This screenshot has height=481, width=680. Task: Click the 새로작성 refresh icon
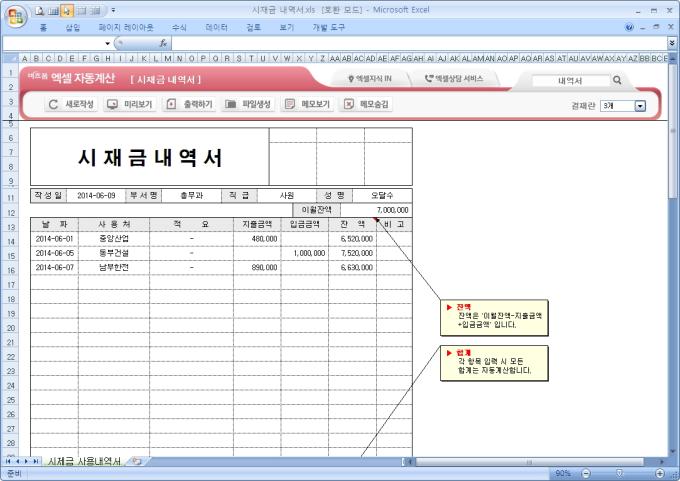coord(53,104)
